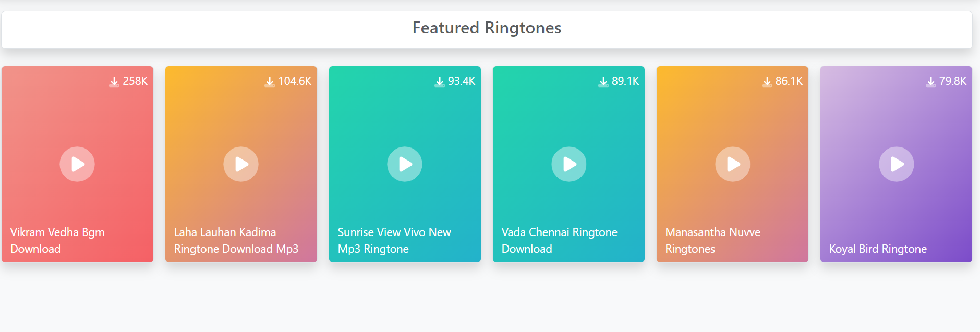Open Laha Lauhan Kadima Ringtone title
The image size is (980, 332).
click(x=236, y=240)
